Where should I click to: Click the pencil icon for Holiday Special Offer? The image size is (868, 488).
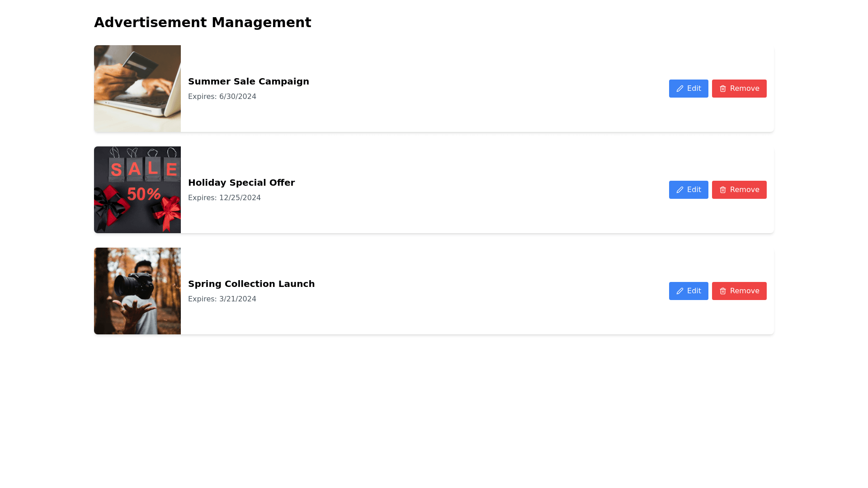coord(679,190)
